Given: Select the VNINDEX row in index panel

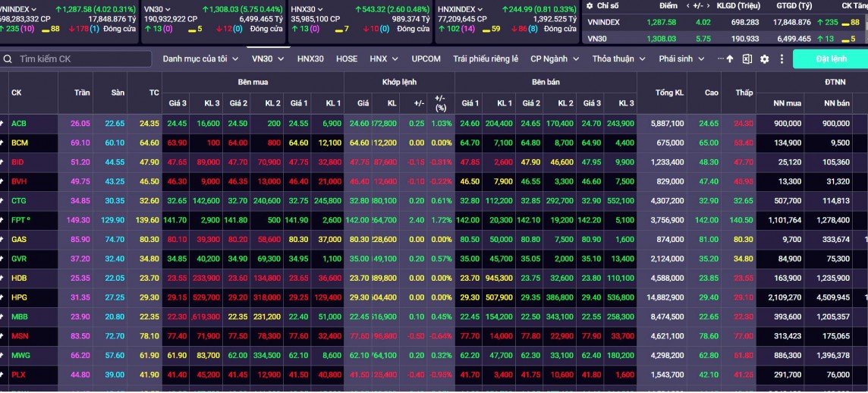Looking at the screenshot, I should tap(603, 23).
